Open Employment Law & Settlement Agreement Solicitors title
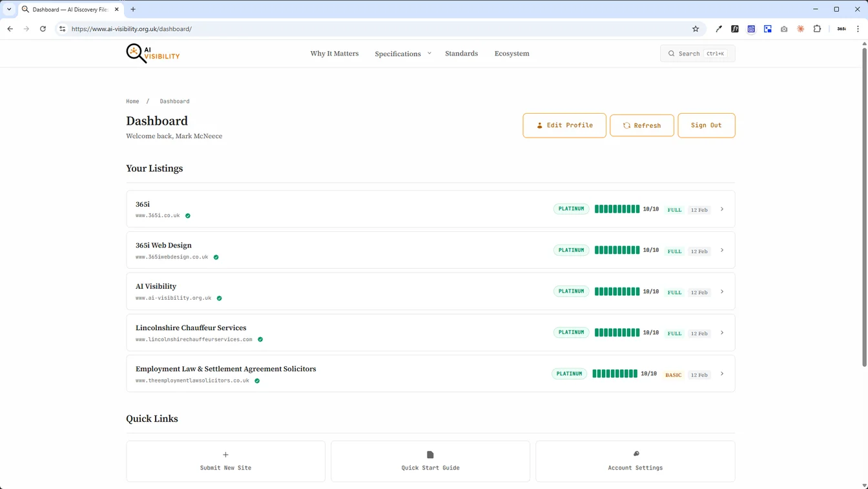Image resolution: width=868 pixels, height=489 pixels. pyautogui.click(x=226, y=369)
